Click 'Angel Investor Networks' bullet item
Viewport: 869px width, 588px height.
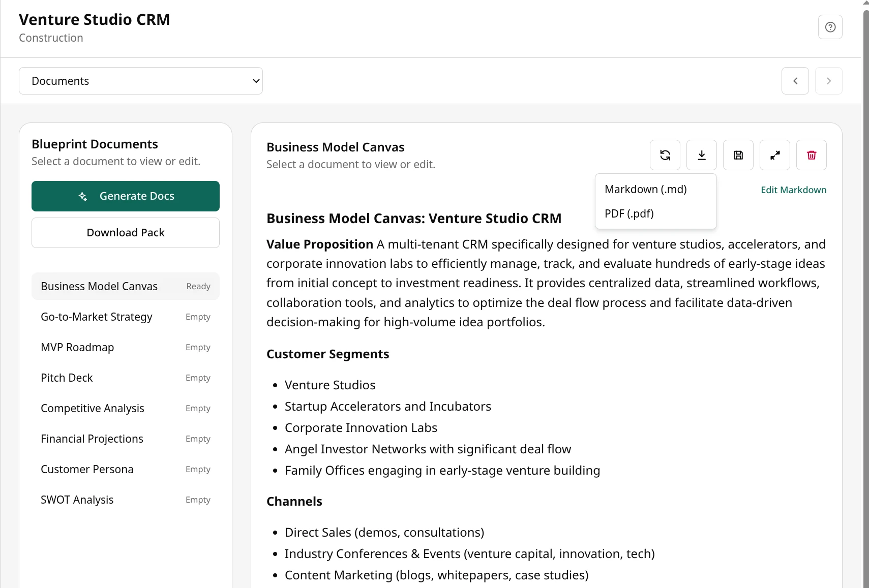click(428, 449)
